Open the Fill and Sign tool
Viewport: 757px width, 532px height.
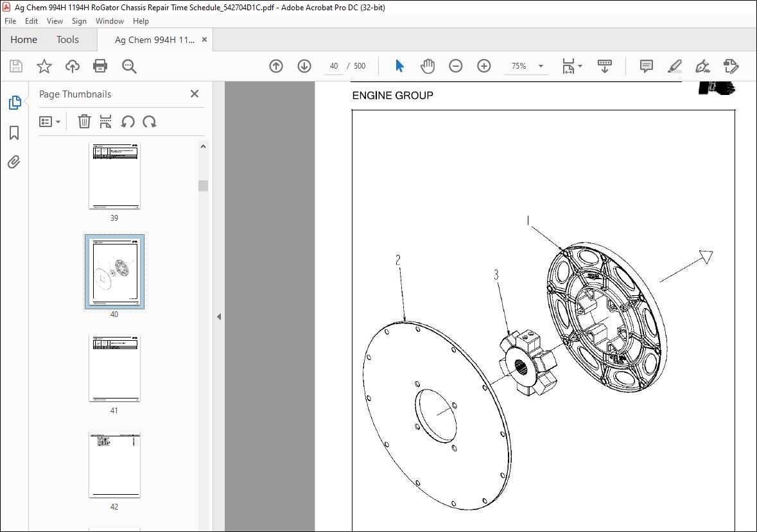pos(702,66)
